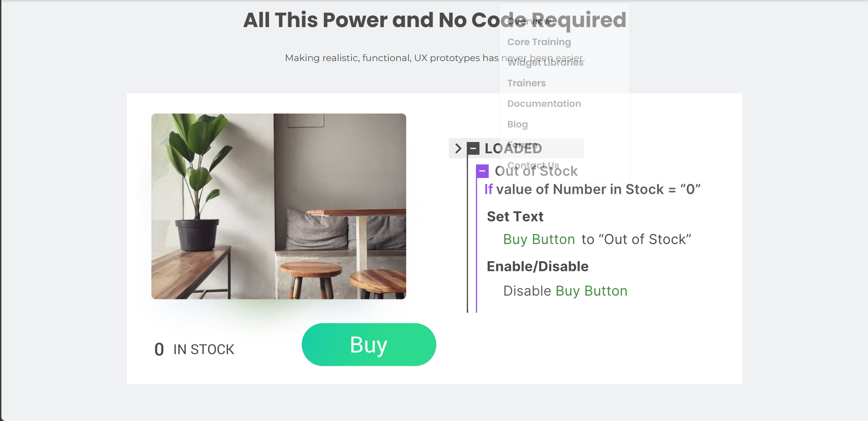Open the Widget Libraries menu entry
Screen dimensions: 868x421
click(545, 63)
